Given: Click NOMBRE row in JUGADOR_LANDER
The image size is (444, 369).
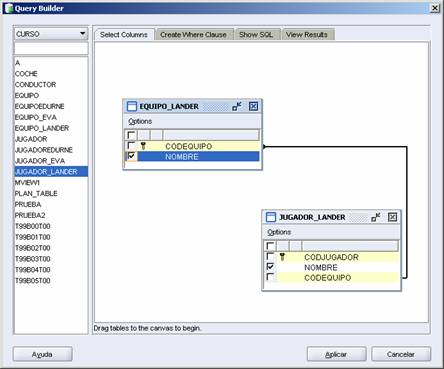Looking at the screenshot, I should (331, 267).
